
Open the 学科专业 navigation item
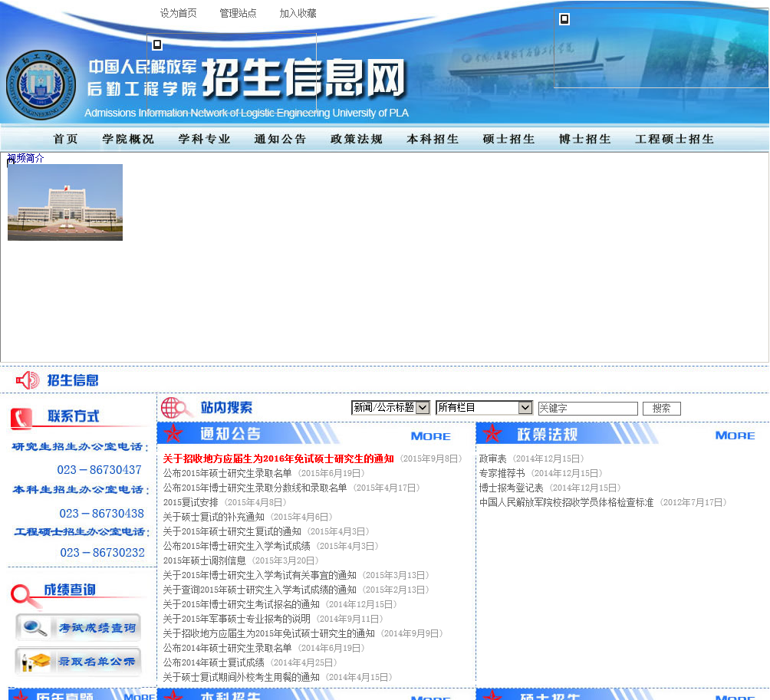point(204,139)
